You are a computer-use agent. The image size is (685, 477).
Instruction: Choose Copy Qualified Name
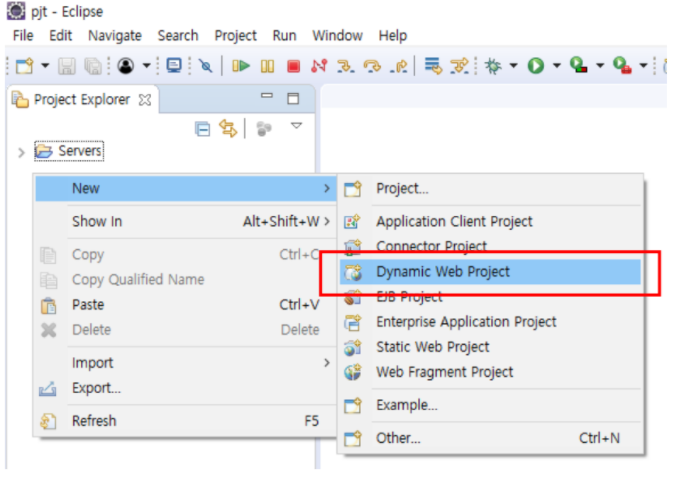tap(186, 280)
